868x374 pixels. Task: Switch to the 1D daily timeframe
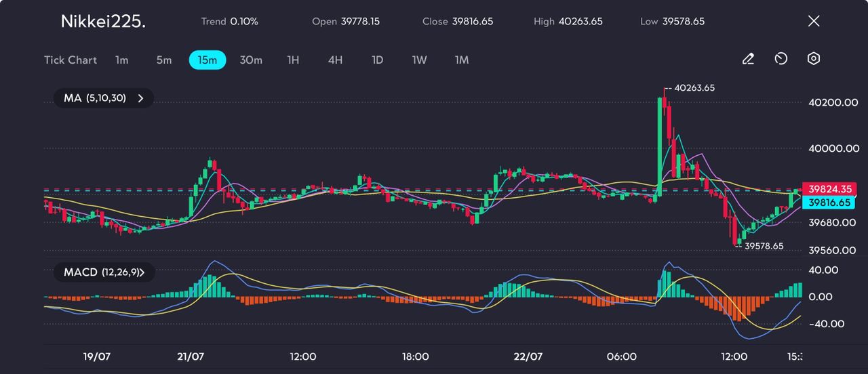tap(378, 60)
